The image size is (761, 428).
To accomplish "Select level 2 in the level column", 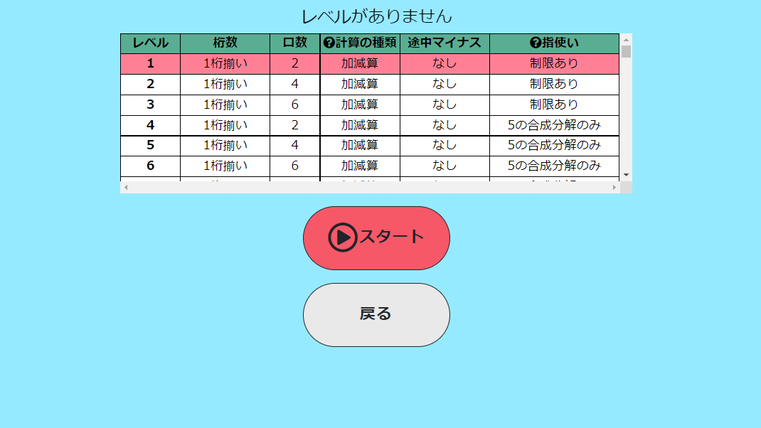I will (x=150, y=84).
